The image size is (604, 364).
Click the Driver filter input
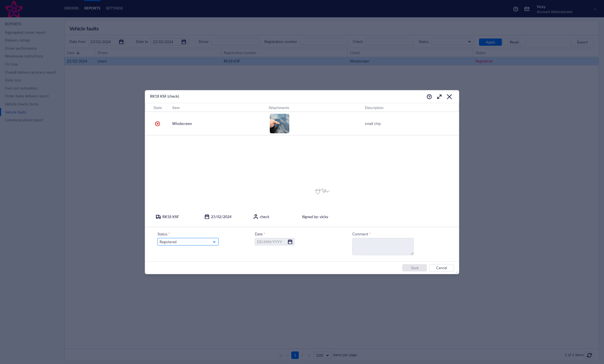tap(235, 42)
